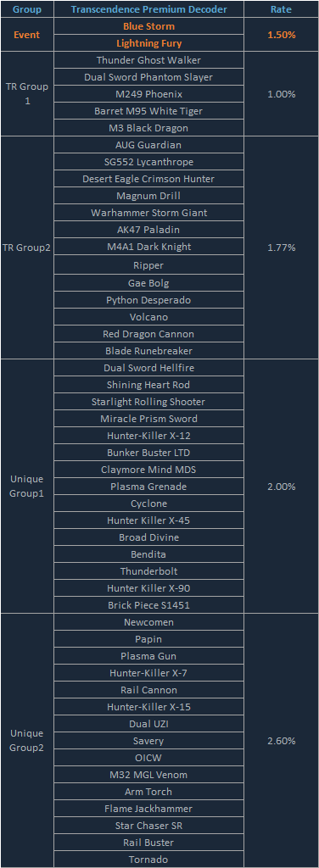Select the Red Dragon Cannon row
The width and height of the screenshot is (319, 868).
coord(149,334)
